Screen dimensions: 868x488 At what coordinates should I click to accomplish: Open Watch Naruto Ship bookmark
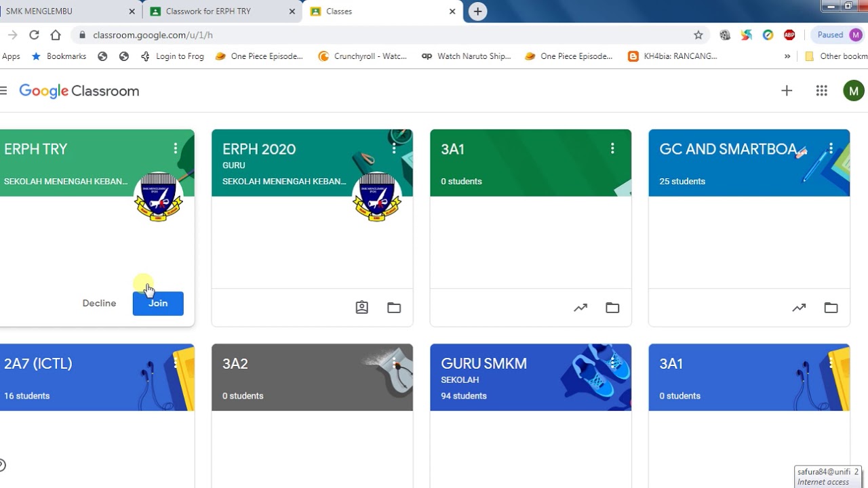(x=467, y=56)
